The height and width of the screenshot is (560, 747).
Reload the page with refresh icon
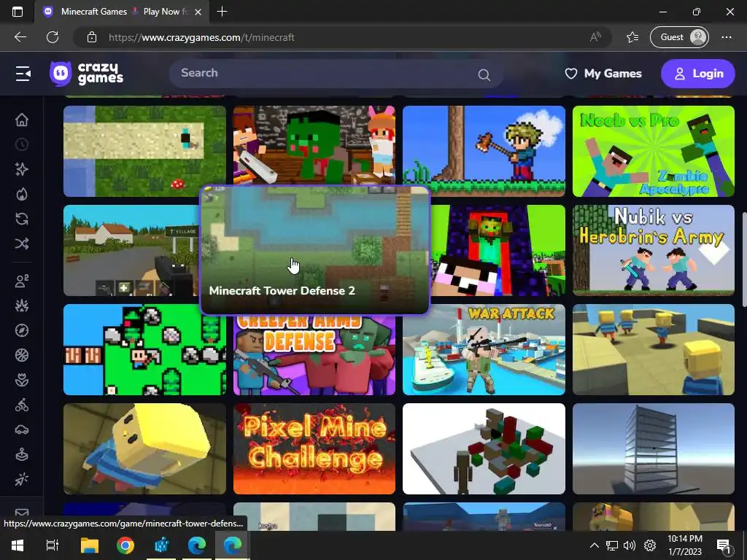coord(53,37)
